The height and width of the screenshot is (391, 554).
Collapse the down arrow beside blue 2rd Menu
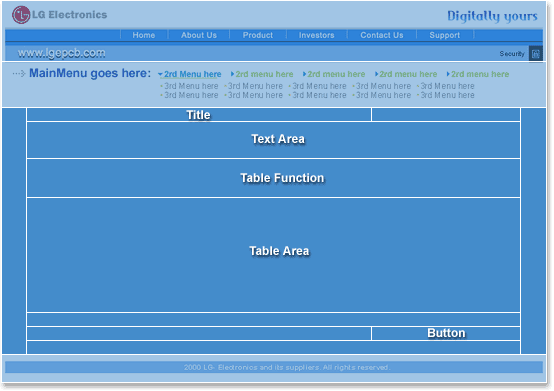coord(160,74)
